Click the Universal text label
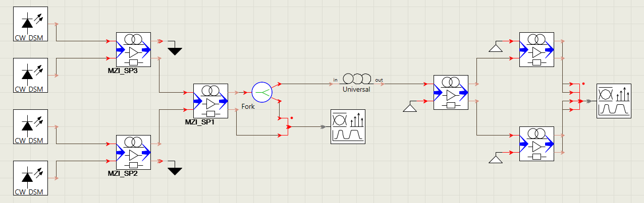Image resolution: width=644 pixels, height=203 pixels. coord(356,89)
